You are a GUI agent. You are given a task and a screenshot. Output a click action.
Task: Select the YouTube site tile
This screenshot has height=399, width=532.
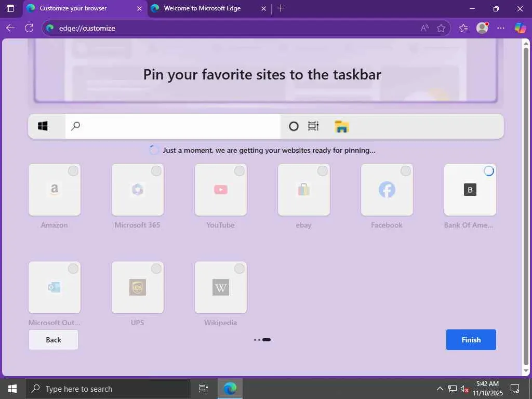click(x=220, y=190)
